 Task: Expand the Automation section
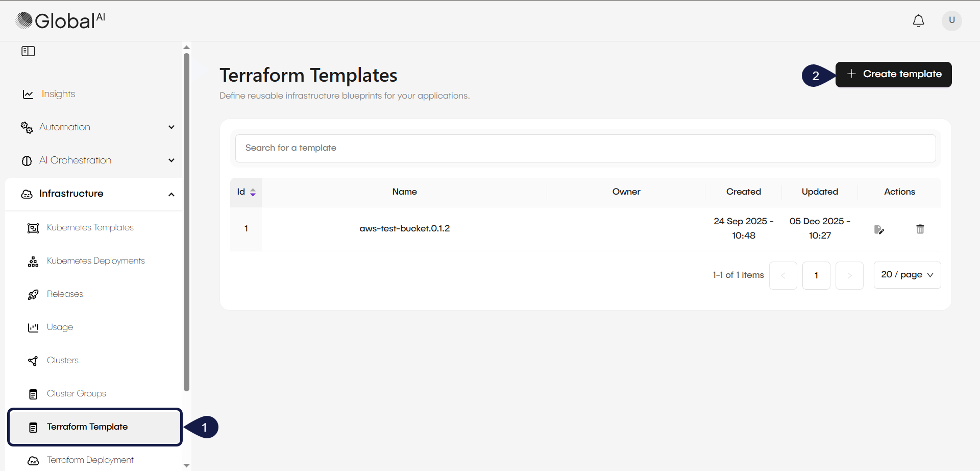(x=171, y=127)
